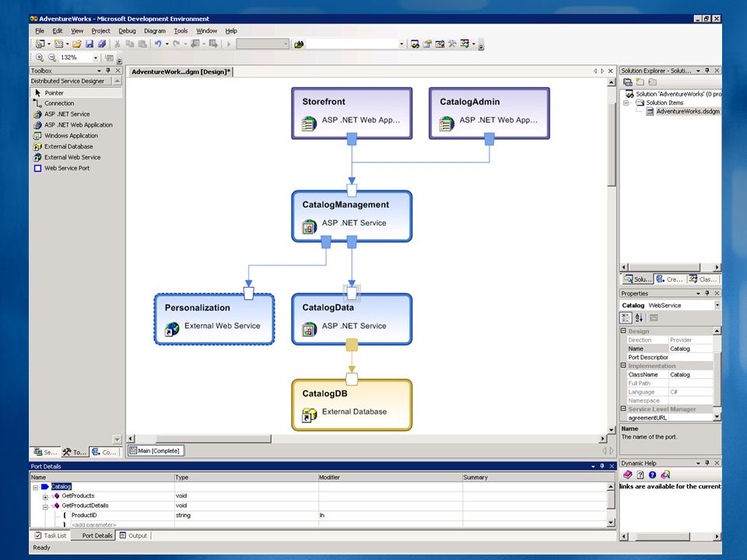The width and height of the screenshot is (747, 560).
Task: Open the Tools menu
Action: pyautogui.click(x=181, y=31)
